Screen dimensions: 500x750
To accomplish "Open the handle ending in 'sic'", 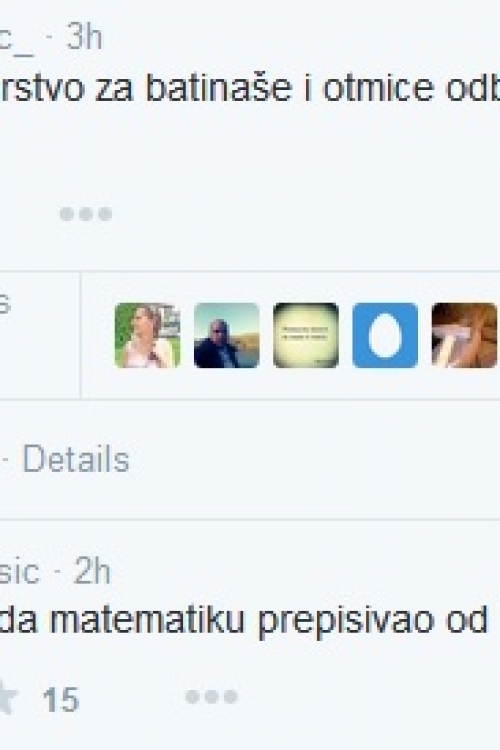I will coord(19,572).
